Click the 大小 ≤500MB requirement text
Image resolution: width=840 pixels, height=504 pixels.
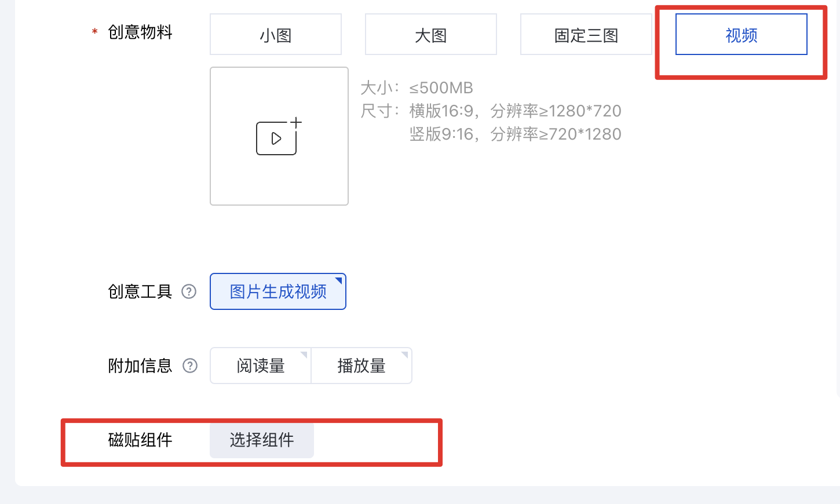pyautogui.click(x=417, y=88)
